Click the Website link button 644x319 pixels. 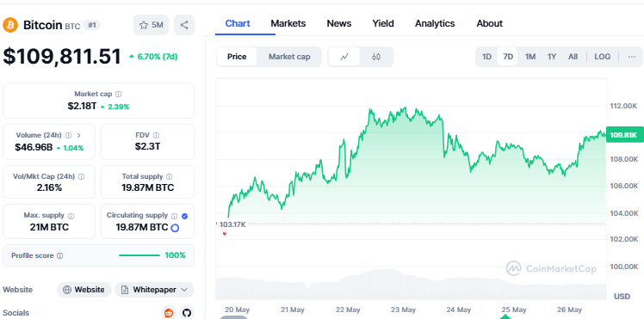click(84, 290)
